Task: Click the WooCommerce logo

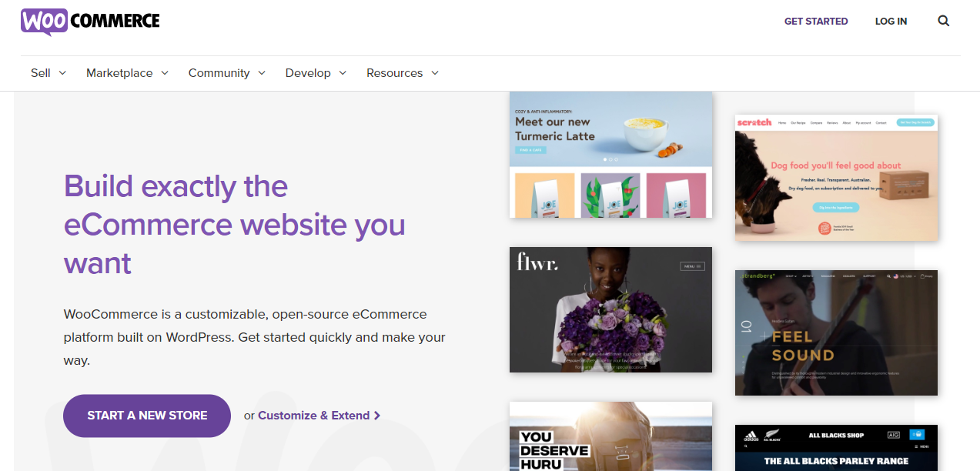Action: (x=90, y=22)
